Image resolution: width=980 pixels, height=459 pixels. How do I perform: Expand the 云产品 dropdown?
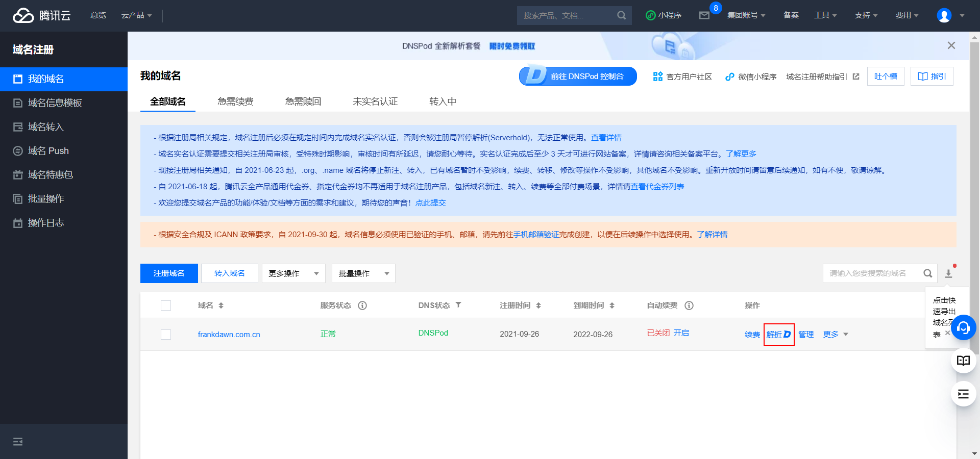136,15
